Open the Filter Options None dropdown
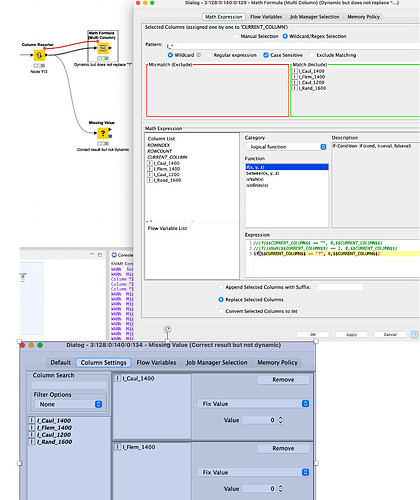 click(68, 404)
